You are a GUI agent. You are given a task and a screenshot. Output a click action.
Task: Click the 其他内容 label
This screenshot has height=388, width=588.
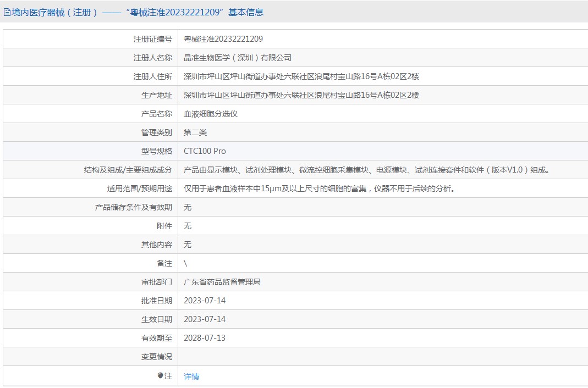point(157,245)
